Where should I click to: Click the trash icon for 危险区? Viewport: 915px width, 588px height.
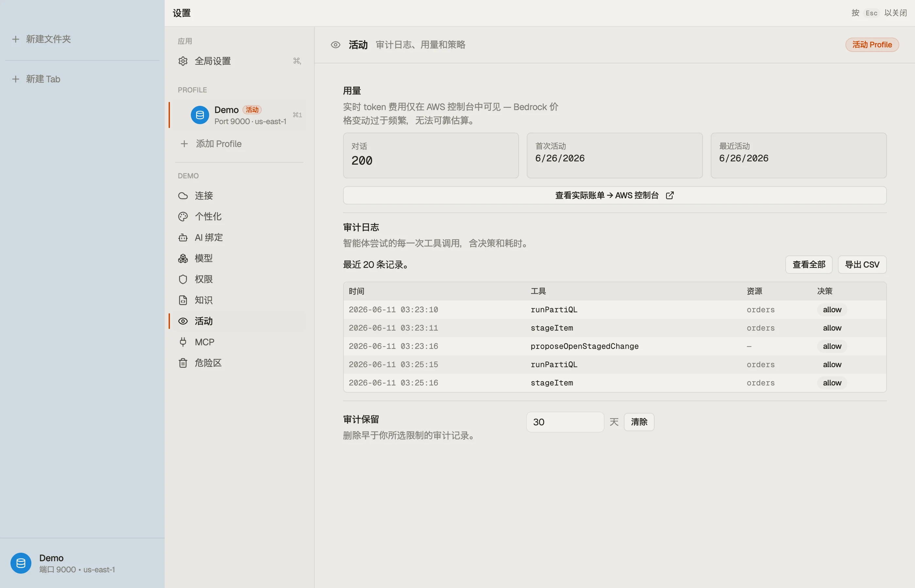coord(183,363)
